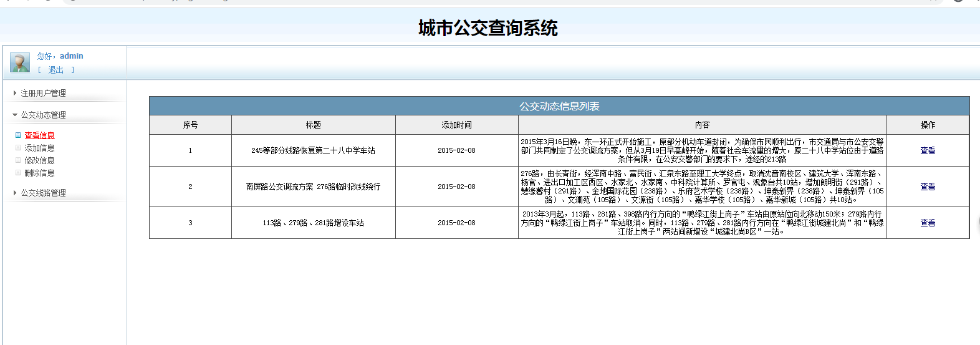This screenshot has height=345, width=980.
Task: Click the 标题 column header
Action: (314, 125)
